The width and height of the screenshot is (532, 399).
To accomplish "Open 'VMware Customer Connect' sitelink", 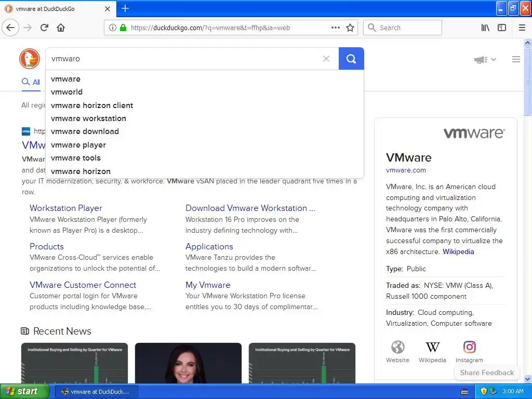I will (x=83, y=285).
